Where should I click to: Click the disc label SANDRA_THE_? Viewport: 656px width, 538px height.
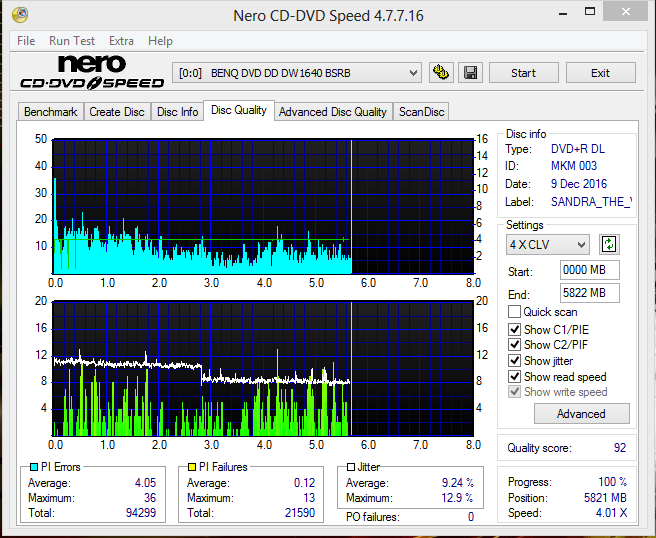pos(591,202)
